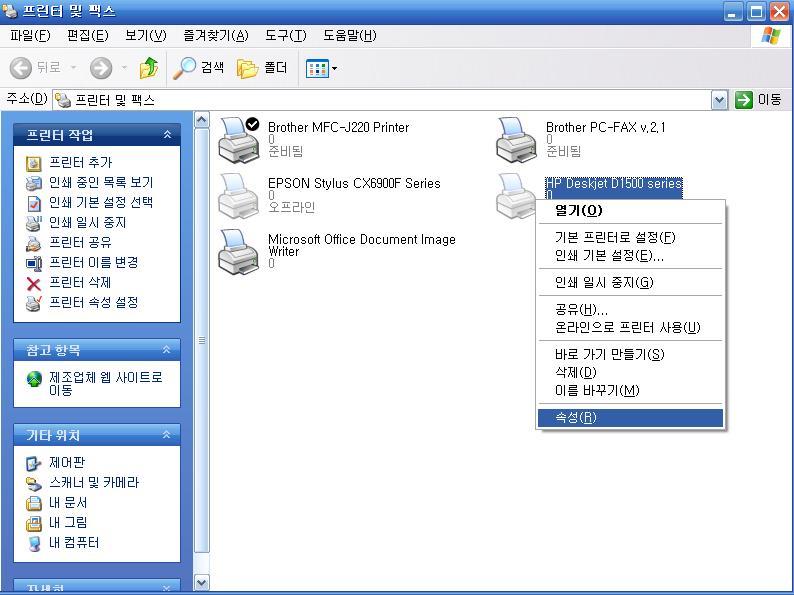Choose 삭제(D) in the context menu

click(630, 372)
